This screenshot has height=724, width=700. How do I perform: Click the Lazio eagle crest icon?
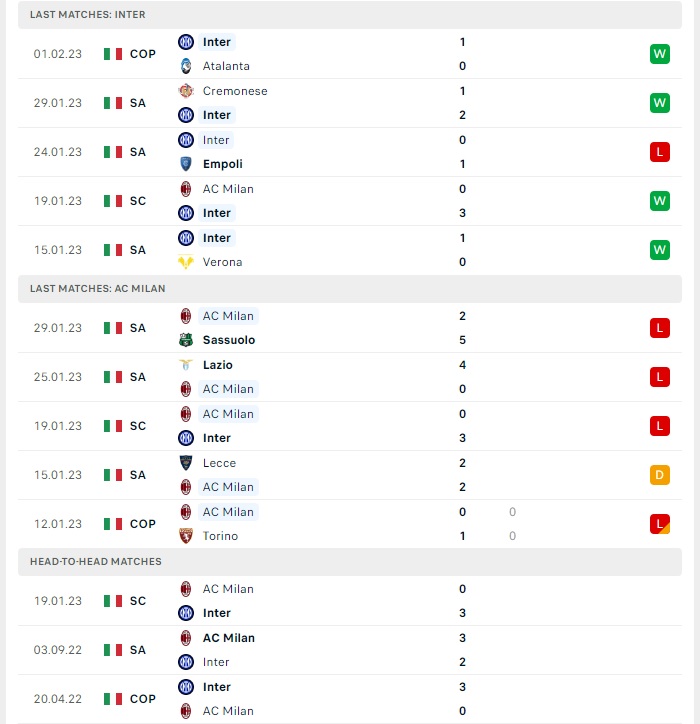[x=186, y=365]
